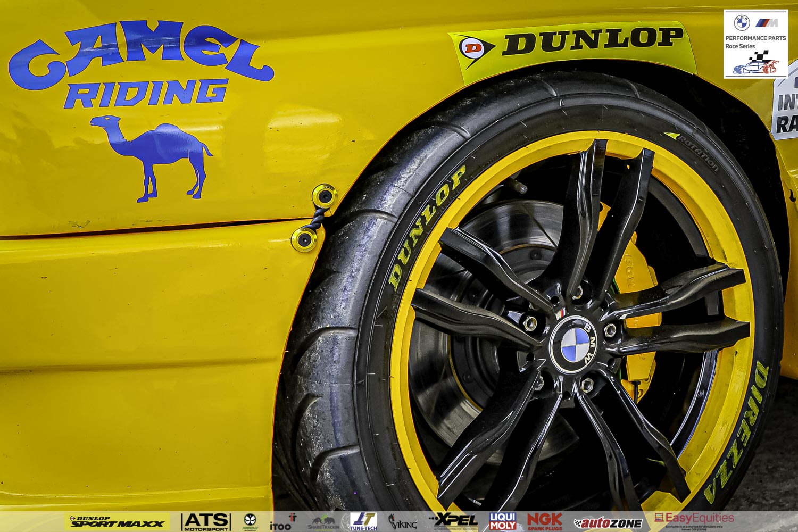Image resolution: width=798 pixels, height=532 pixels.
Task: Click the round BMW roundel in watermark
Action: pyautogui.click(x=742, y=23)
